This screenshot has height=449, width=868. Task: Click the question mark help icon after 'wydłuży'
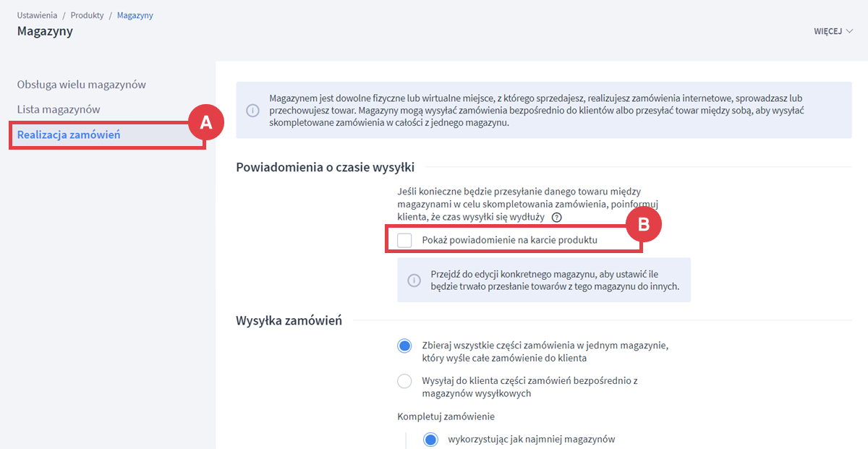[556, 217]
